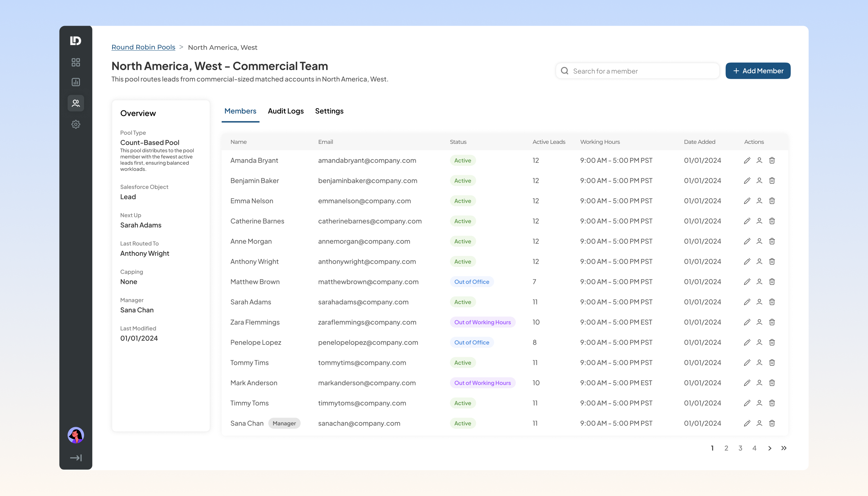868x496 pixels.
Task: Select the users pools icon in sidebar
Action: coord(76,103)
